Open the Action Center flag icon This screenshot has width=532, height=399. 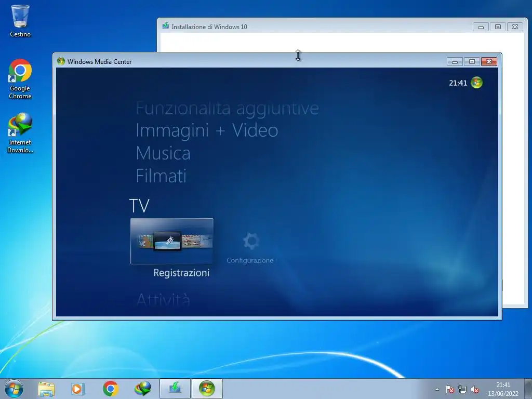[x=450, y=390]
